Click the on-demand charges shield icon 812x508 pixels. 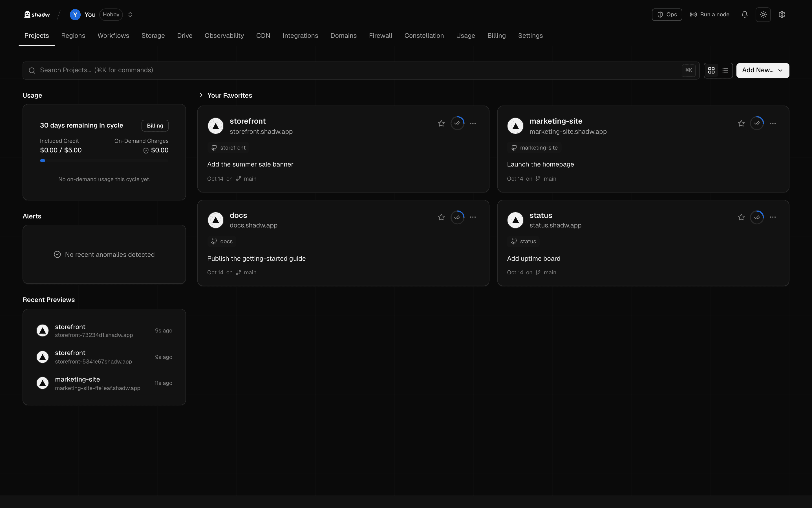(145, 151)
